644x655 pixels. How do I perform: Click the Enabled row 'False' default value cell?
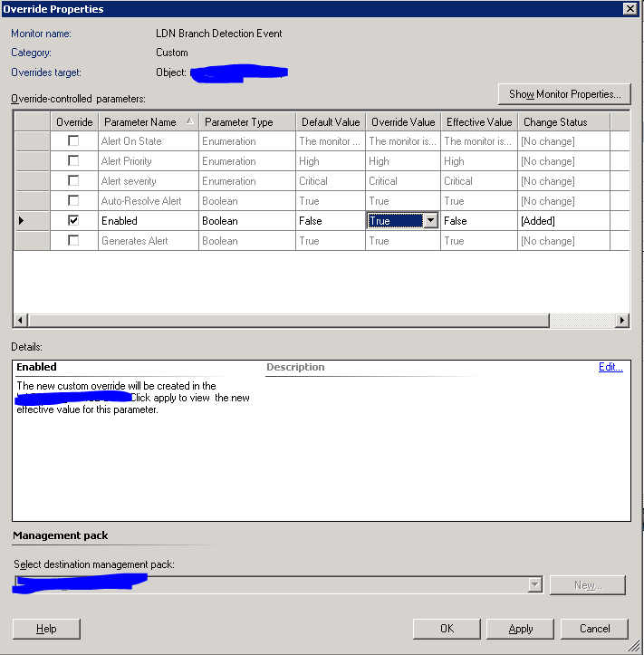click(331, 221)
